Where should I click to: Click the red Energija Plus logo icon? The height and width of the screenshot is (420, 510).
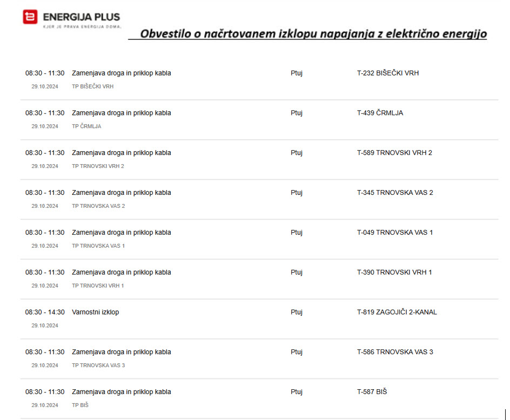pyautogui.click(x=30, y=17)
